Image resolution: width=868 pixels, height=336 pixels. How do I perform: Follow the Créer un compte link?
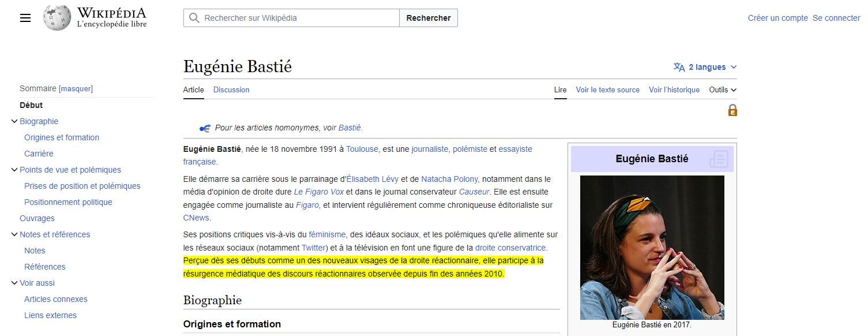(777, 18)
